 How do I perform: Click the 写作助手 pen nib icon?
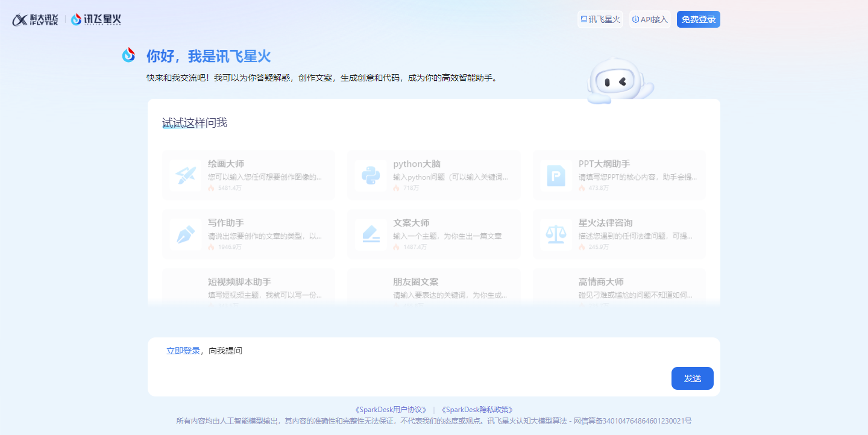coord(186,234)
